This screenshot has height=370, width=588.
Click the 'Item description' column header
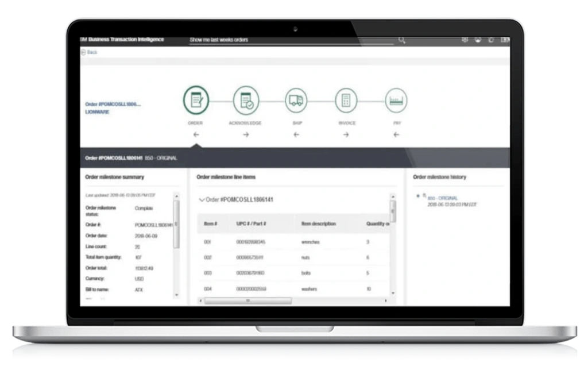(x=318, y=223)
